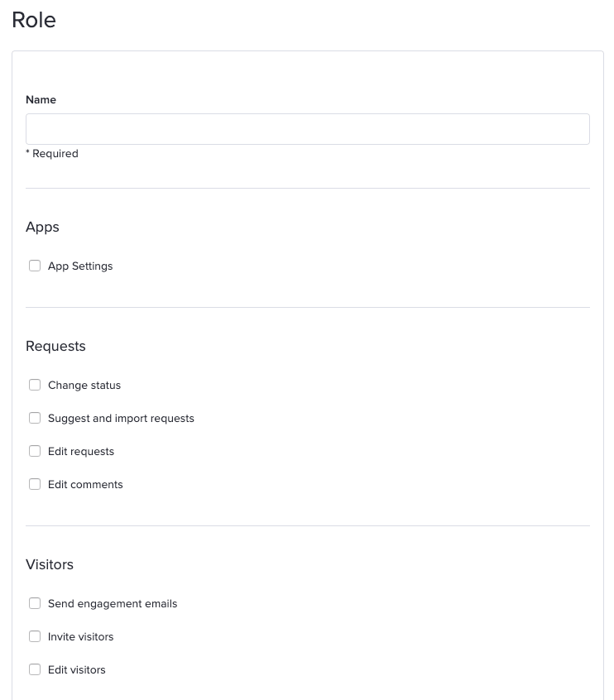The height and width of the screenshot is (700, 614).
Task: Select the Edit comments checkbox
Action: (x=35, y=484)
